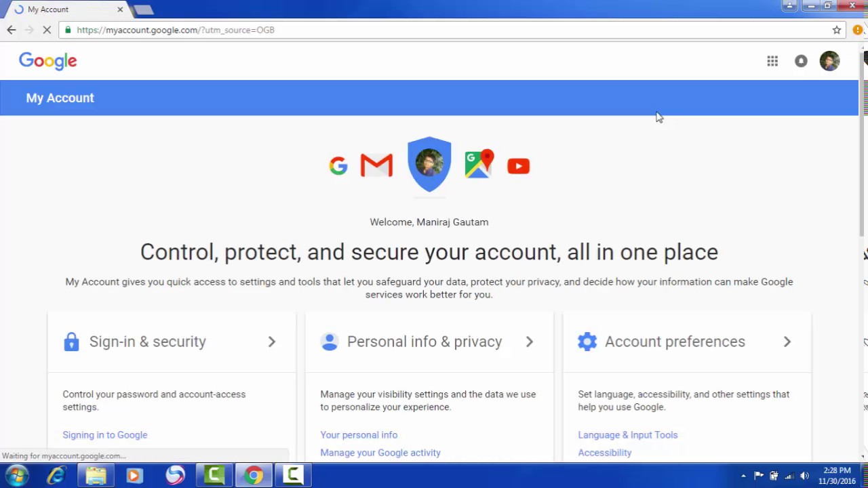The width and height of the screenshot is (868, 488).
Task: Expand the Sign-in & security chevron
Action: [271, 342]
